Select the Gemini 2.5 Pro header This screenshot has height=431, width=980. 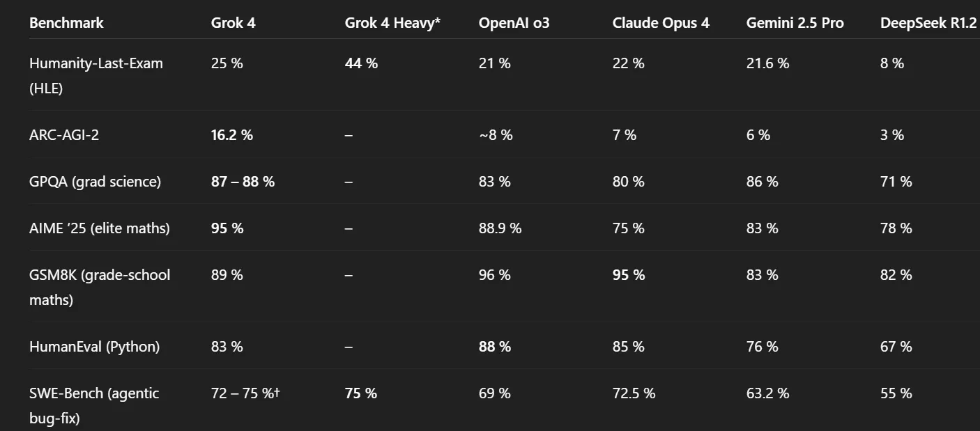795,23
